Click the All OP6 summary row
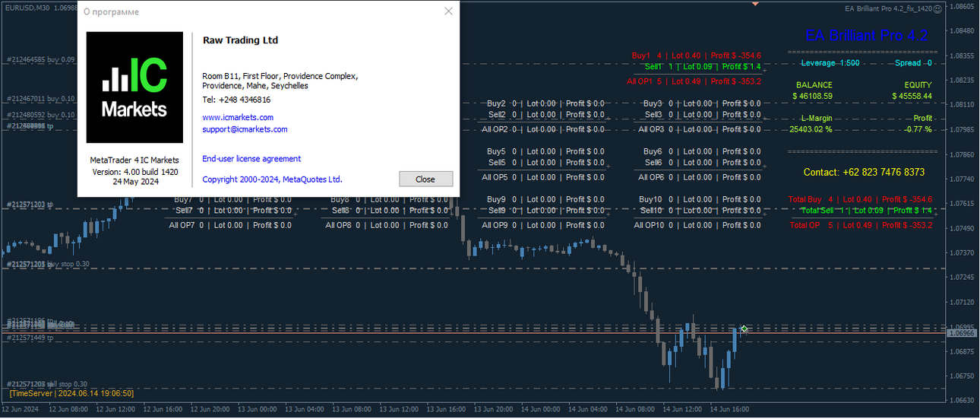The image size is (980, 419). coord(700,177)
